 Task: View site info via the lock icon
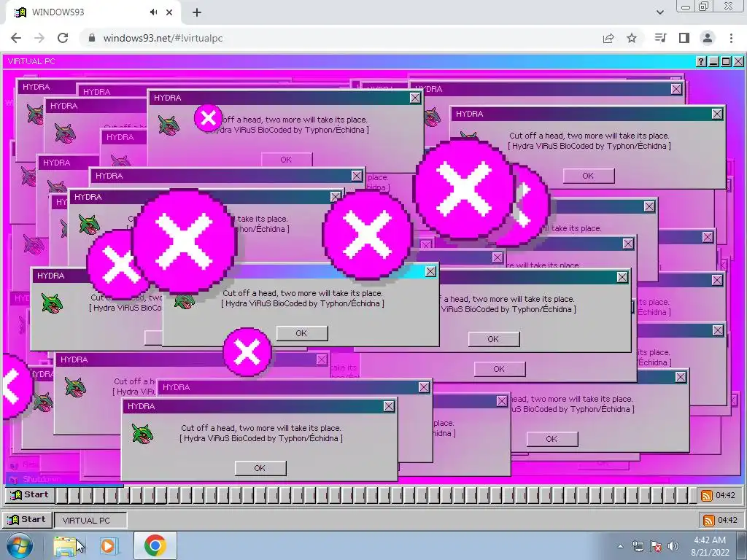(x=92, y=38)
